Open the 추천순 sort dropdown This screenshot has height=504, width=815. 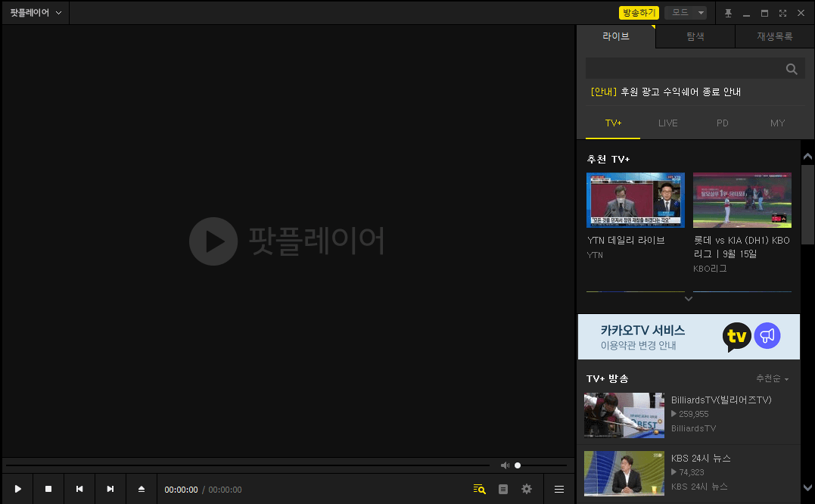pos(772,378)
